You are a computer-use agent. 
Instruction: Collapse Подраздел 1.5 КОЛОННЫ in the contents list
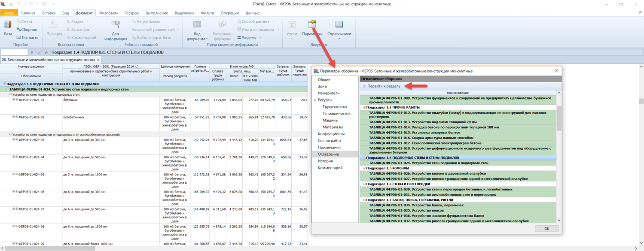(x=364, y=169)
